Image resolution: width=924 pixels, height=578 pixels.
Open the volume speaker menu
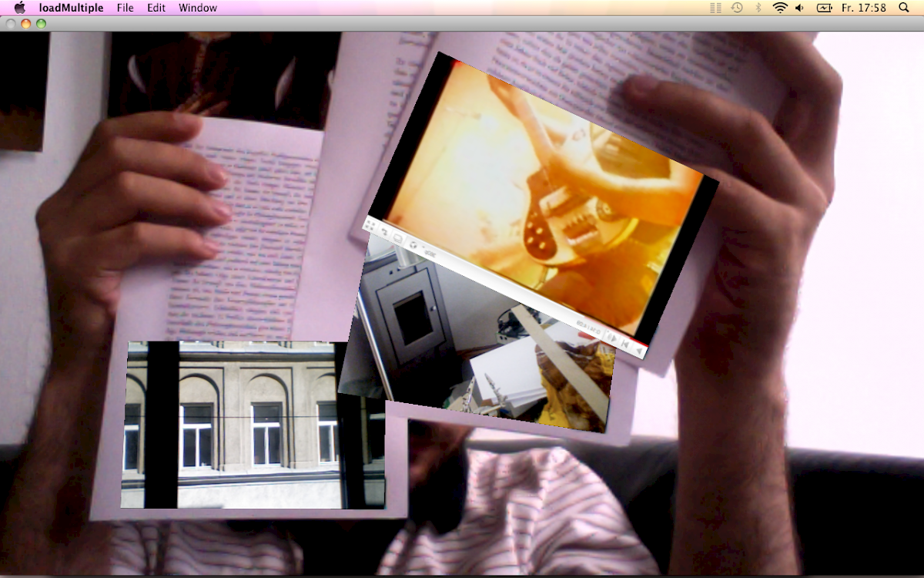(800, 8)
